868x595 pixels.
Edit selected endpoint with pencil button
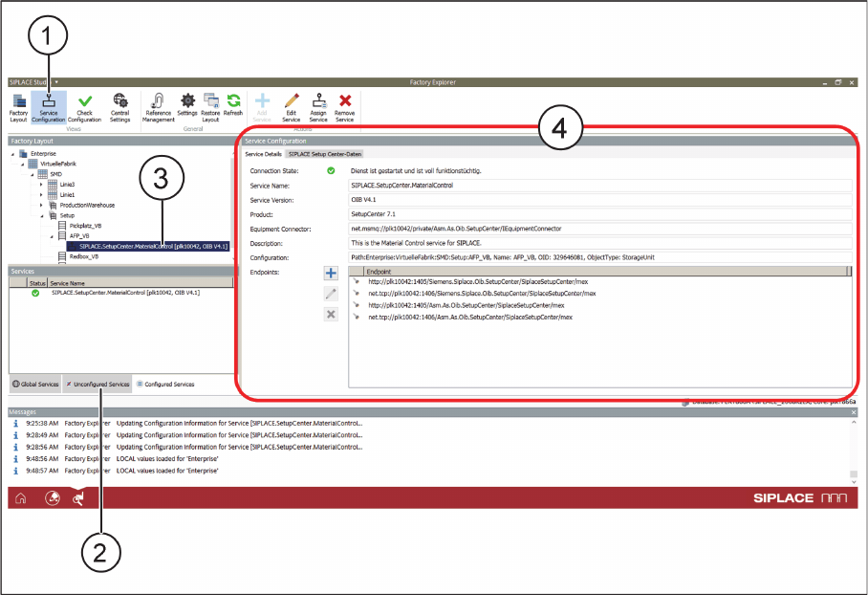(331, 295)
